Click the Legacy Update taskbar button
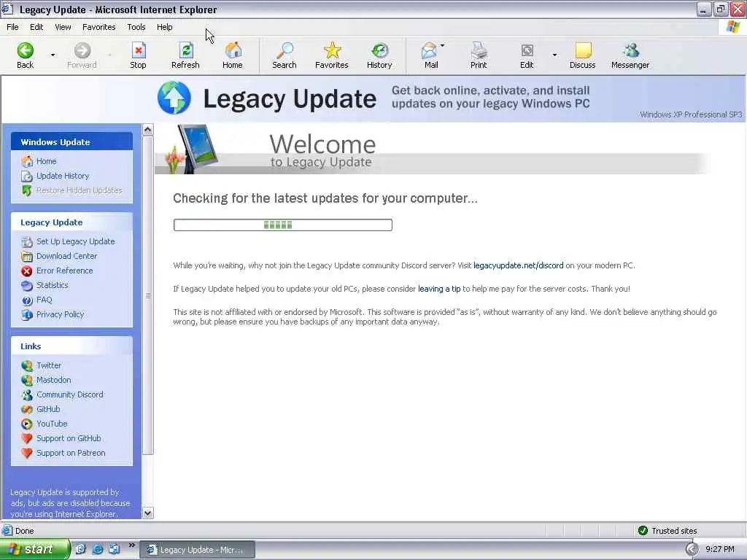 tap(198, 550)
